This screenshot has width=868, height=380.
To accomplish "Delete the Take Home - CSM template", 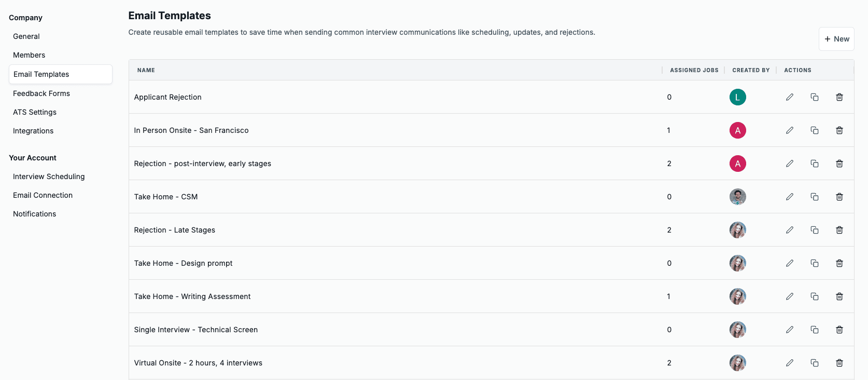I will point(839,197).
